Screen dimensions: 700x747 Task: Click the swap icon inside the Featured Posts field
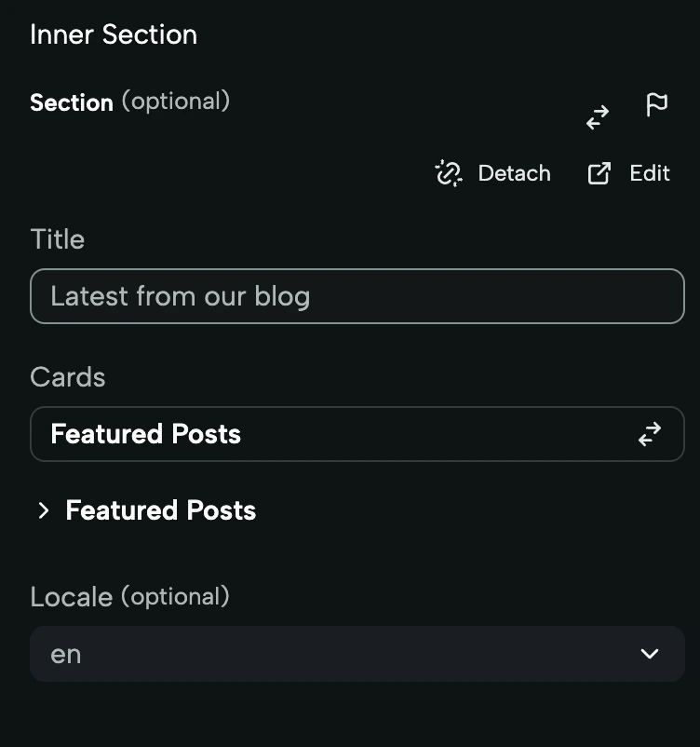point(650,434)
